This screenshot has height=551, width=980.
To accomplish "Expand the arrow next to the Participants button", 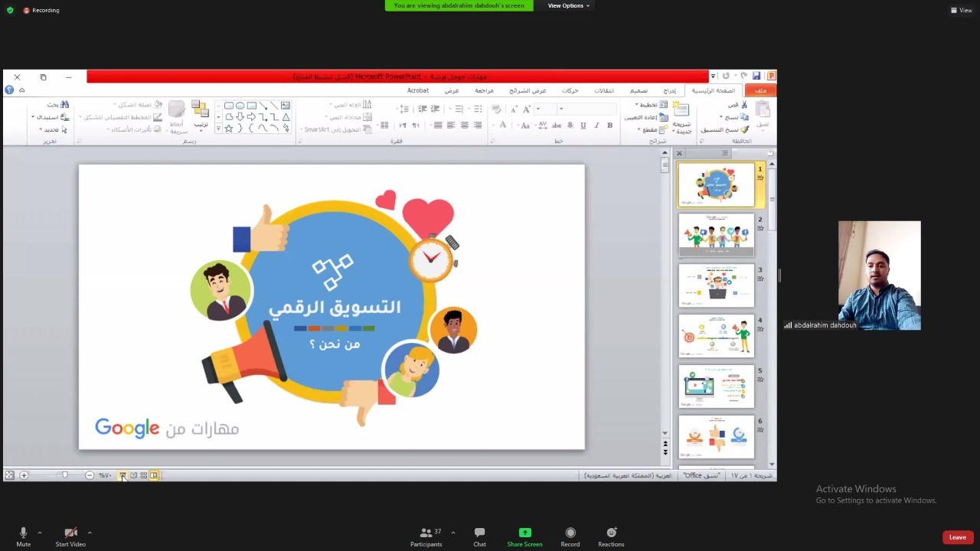I will pyautogui.click(x=452, y=533).
